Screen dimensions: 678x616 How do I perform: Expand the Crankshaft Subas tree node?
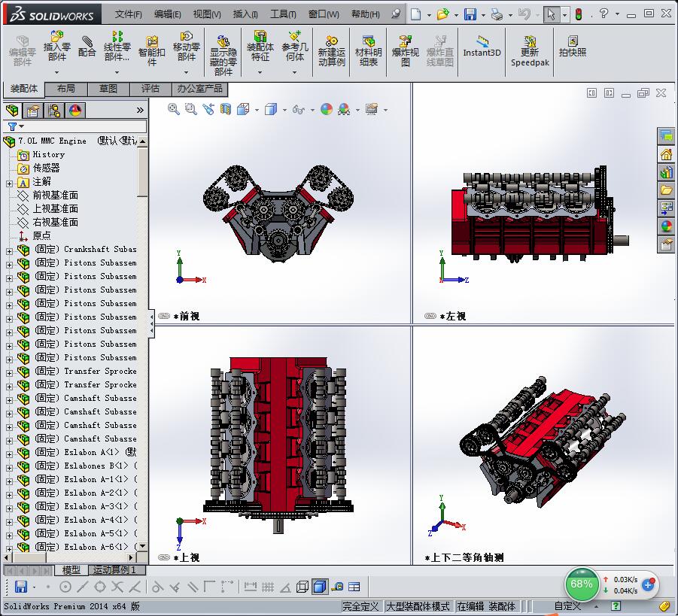(x=10, y=251)
